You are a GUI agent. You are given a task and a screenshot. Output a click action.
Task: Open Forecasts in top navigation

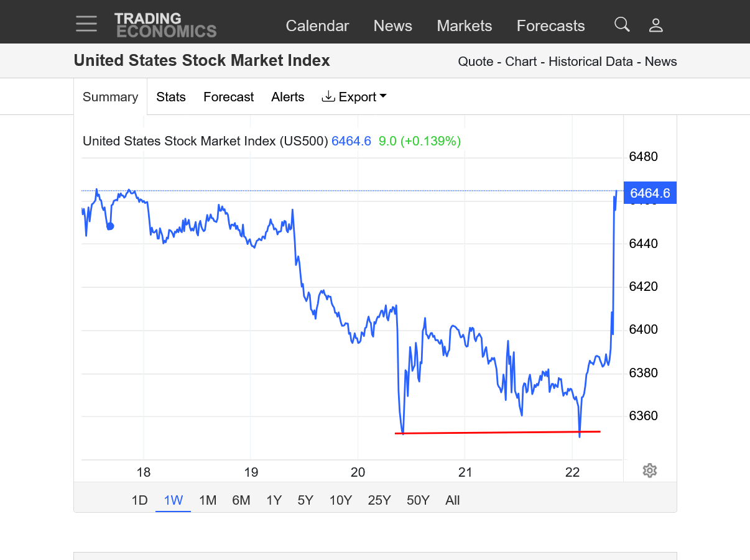pos(550,26)
